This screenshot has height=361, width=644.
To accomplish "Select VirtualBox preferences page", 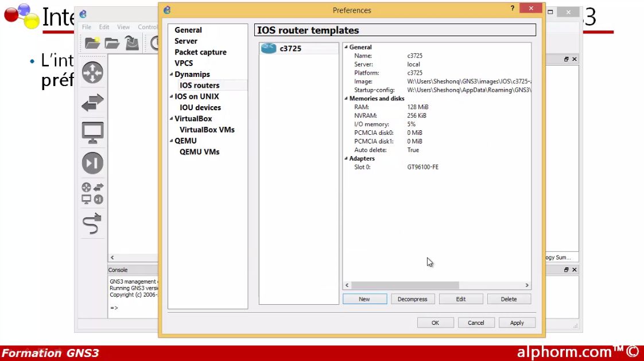I will [x=193, y=119].
